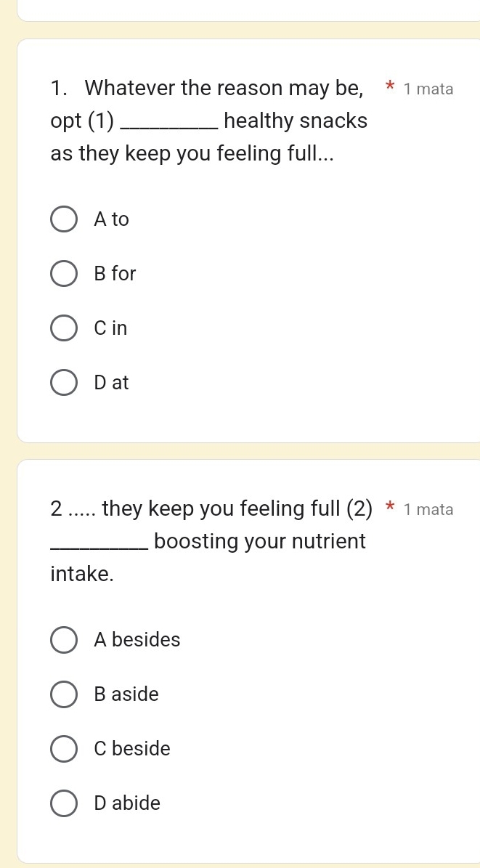Click the word 'intake.' in question 2

[x=83, y=575]
